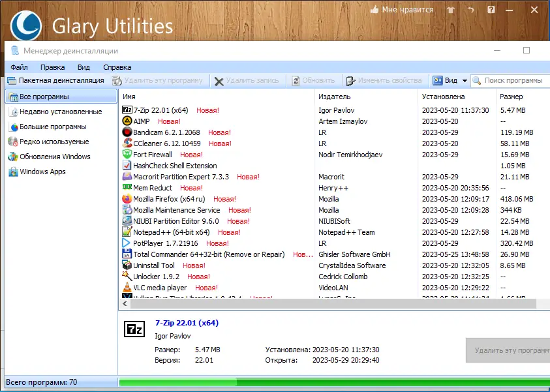The height and width of the screenshot is (392, 550).
Task: Click the Unlocker wand icon
Action: tap(127, 277)
